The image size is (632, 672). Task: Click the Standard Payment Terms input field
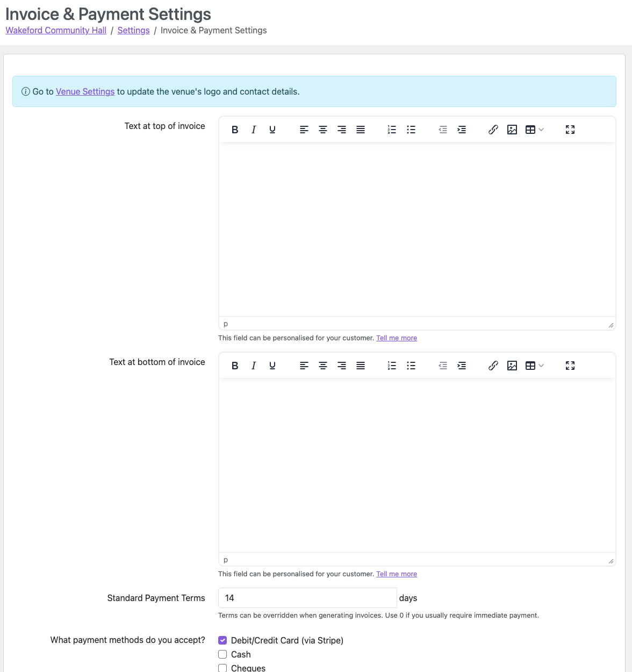click(307, 598)
